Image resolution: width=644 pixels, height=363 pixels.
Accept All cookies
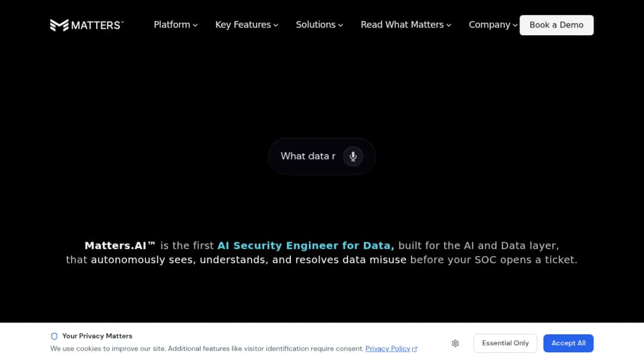coord(568,343)
